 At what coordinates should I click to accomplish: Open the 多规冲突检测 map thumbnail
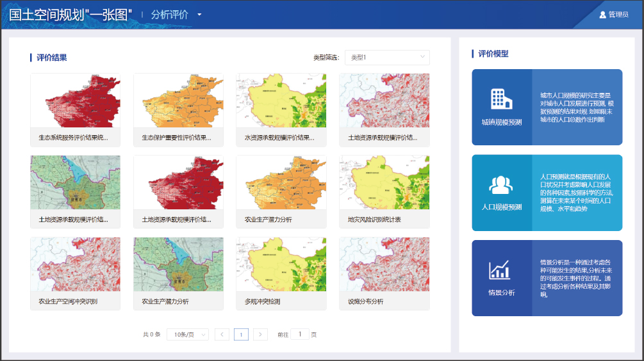281,264
